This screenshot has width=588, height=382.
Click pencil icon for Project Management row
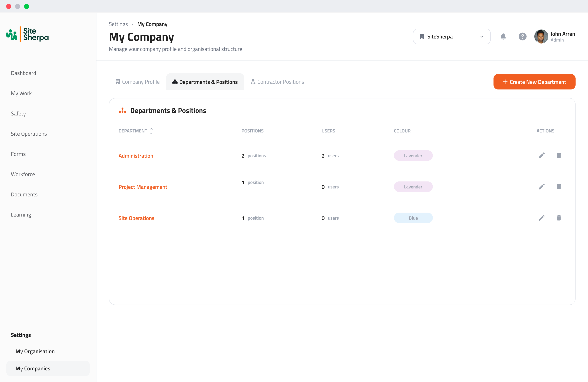542,187
